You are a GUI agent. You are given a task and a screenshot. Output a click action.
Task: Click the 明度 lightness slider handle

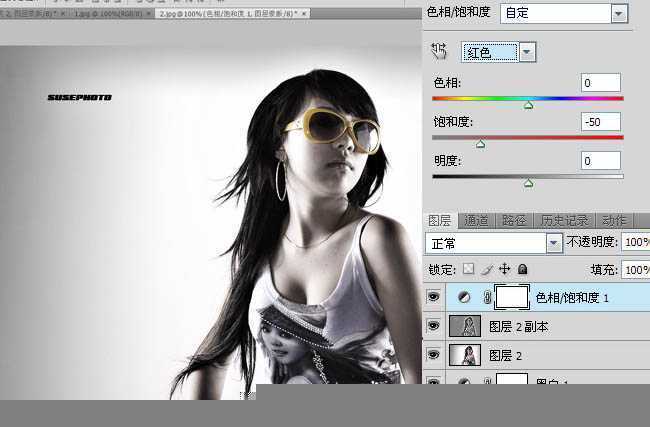pos(528,183)
